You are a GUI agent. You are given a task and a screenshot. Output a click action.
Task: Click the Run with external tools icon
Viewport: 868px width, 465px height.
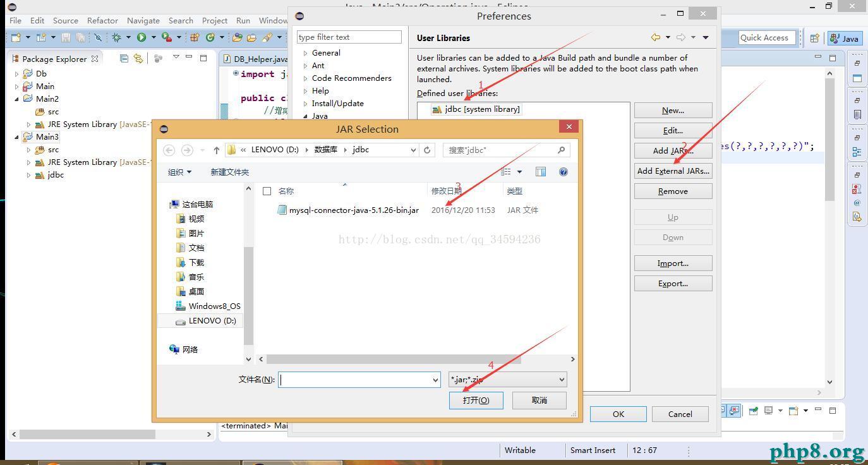[166, 38]
